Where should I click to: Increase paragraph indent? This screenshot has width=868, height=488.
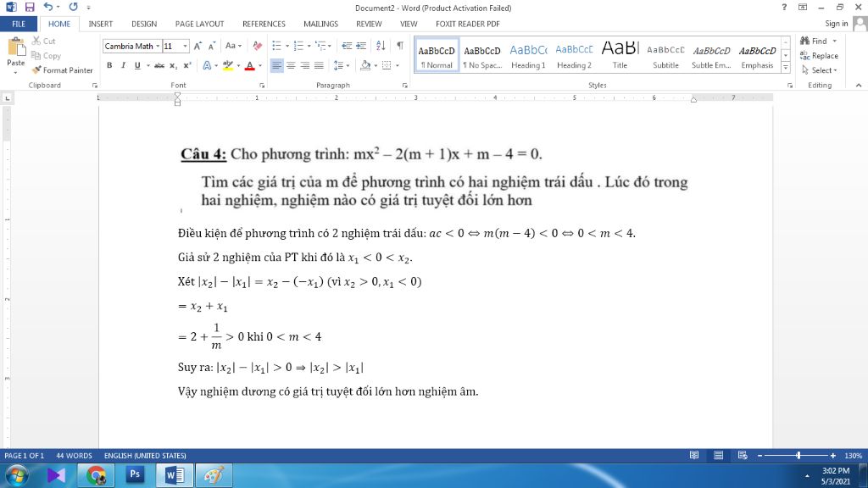click(361, 46)
